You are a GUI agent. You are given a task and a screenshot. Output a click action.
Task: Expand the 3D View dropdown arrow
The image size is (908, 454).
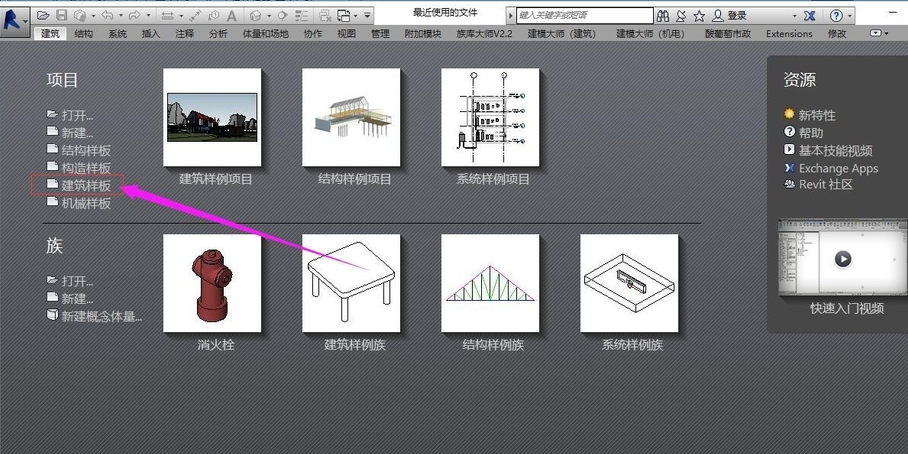click(x=269, y=16)
